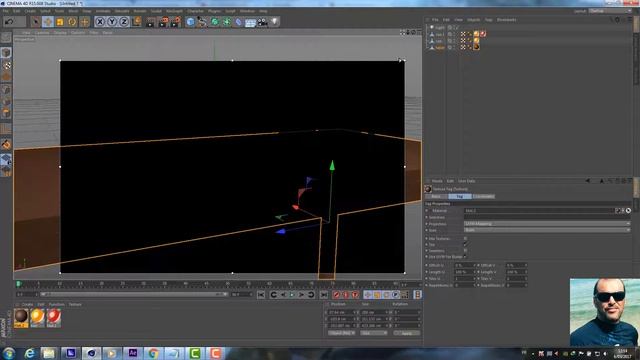
Task: Open the File menu in main menu bar
Action: coord(5,11)
